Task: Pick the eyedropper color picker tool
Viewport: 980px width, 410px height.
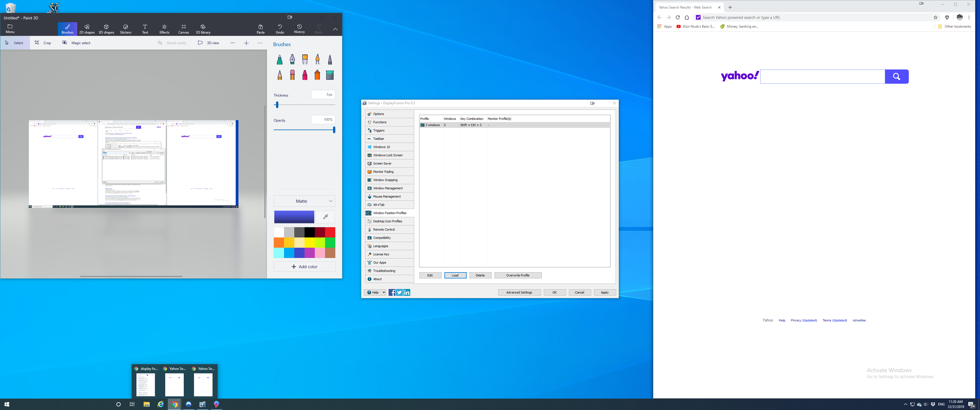Action: click(325, 217)
